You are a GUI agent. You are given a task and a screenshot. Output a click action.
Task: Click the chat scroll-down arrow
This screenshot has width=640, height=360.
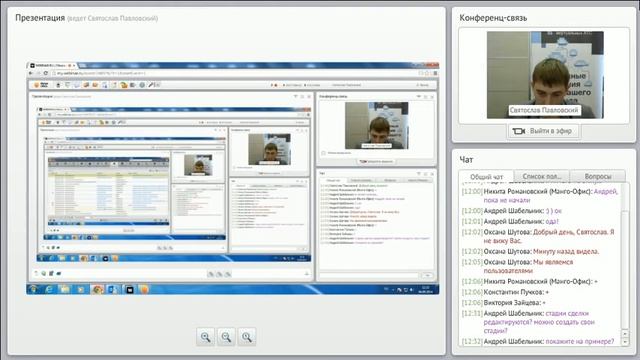point(625,342)
